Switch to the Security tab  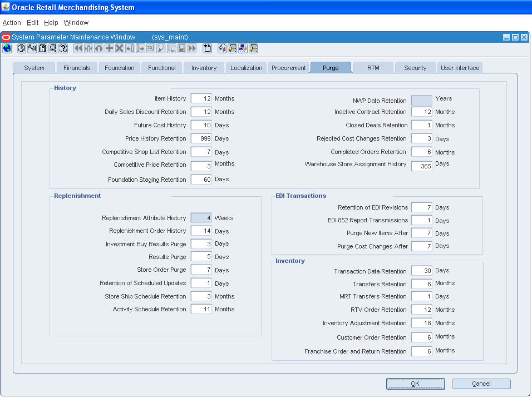[x=415, y=68]
